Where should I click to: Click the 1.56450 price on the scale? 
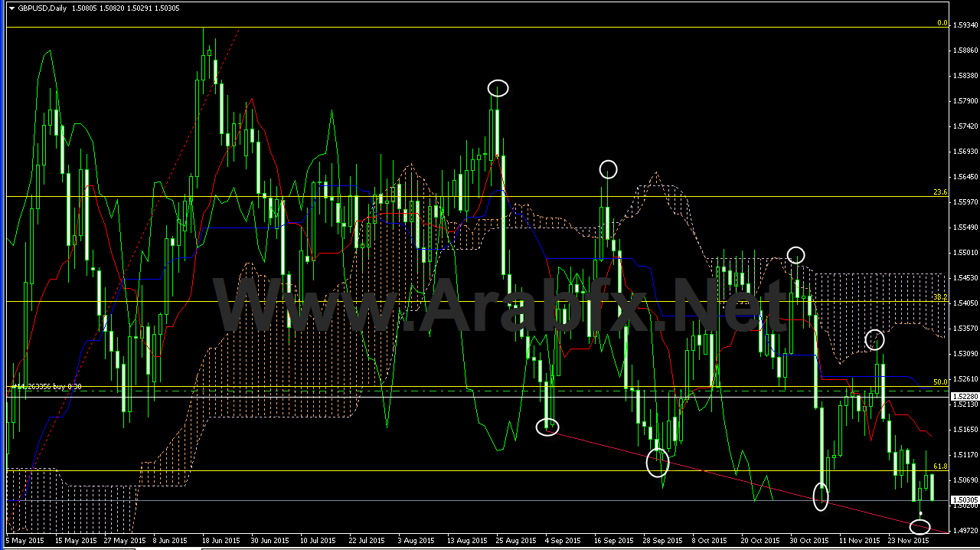click(964, 177)
